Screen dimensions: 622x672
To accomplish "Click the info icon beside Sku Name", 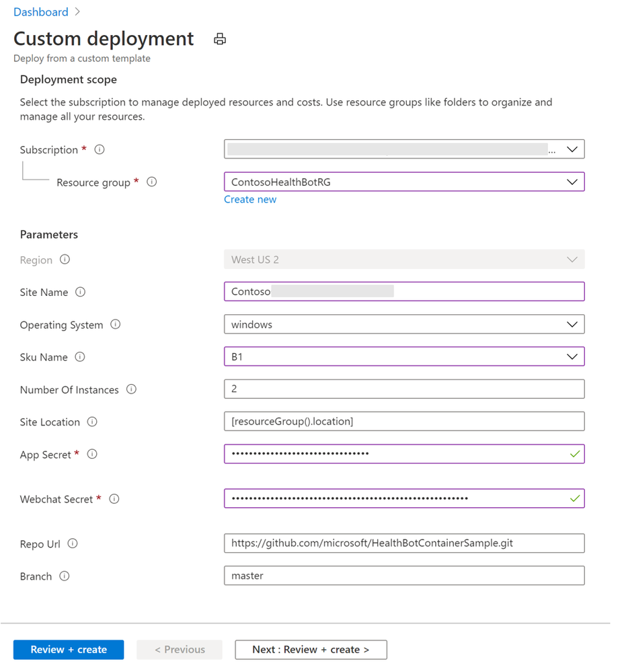I will [x=80, y=357].
